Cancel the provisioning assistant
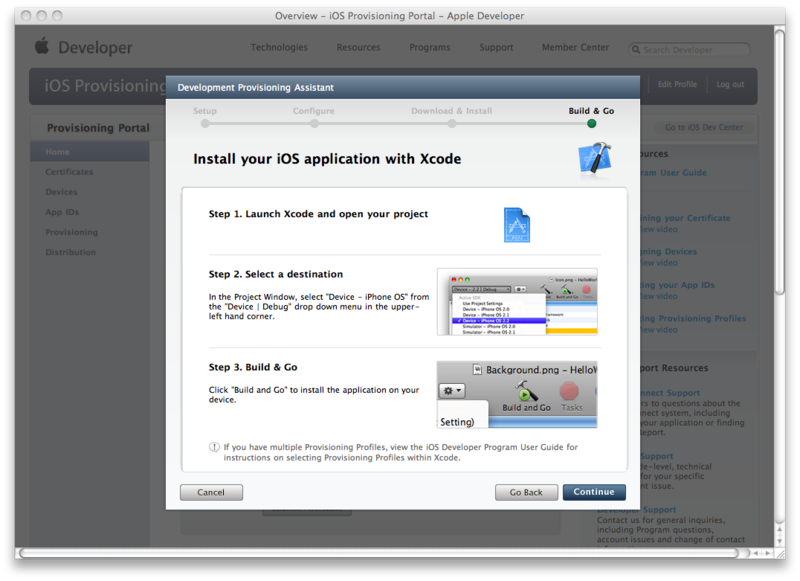 (211, 492)
